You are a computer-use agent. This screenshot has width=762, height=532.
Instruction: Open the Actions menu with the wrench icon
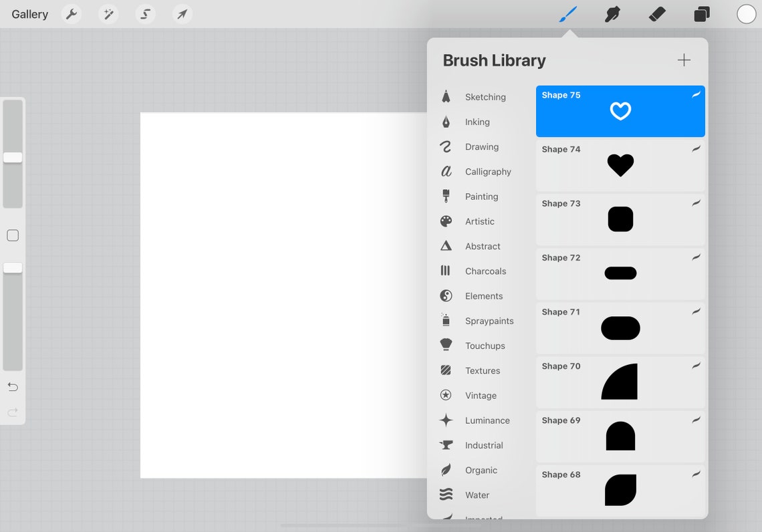click(x=72, y=13)
